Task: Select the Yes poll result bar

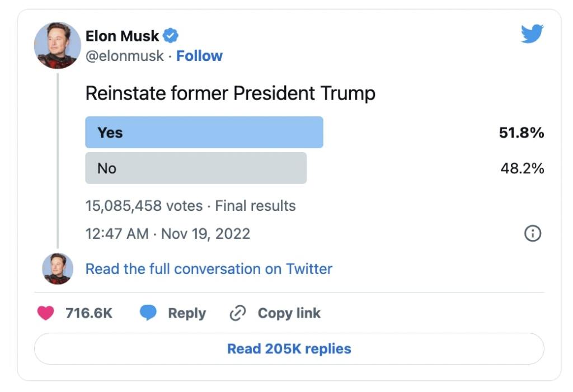Action: [x=204, y=133]
